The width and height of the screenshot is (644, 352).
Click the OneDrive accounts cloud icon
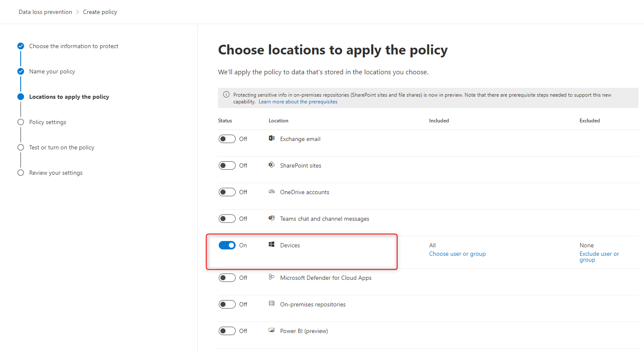click(272, 192)
